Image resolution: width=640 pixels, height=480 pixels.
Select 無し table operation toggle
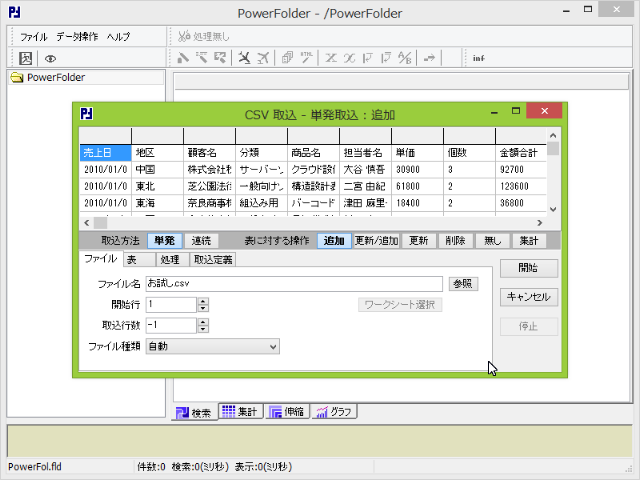pyautogui.click(x=492, y=241)
